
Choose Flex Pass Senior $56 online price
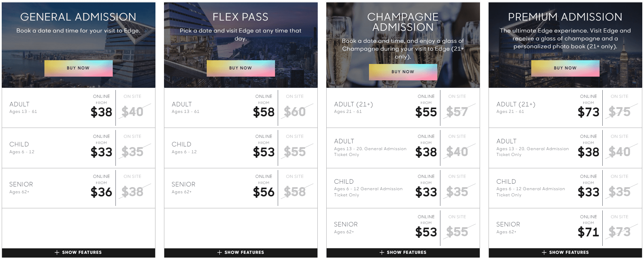click(263, 192)
